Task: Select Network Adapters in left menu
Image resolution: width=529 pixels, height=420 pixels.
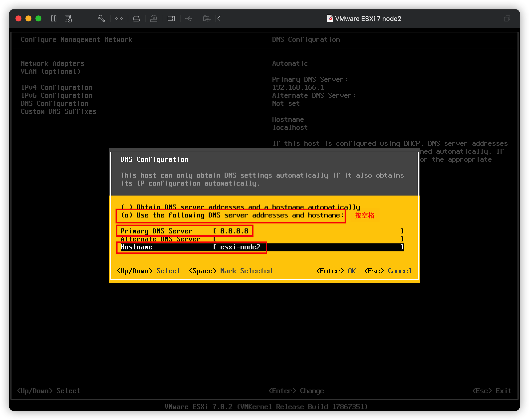Action: click(52, 63)
